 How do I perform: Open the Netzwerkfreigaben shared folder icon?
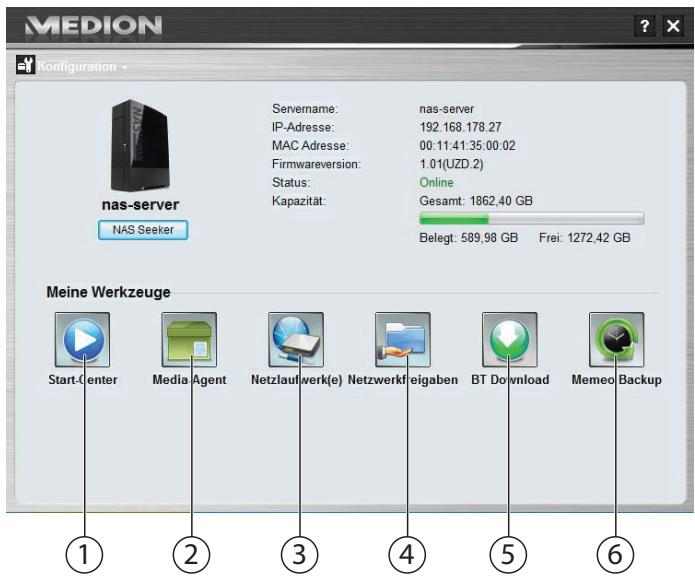pyautogui.click(x=403, y=340)
